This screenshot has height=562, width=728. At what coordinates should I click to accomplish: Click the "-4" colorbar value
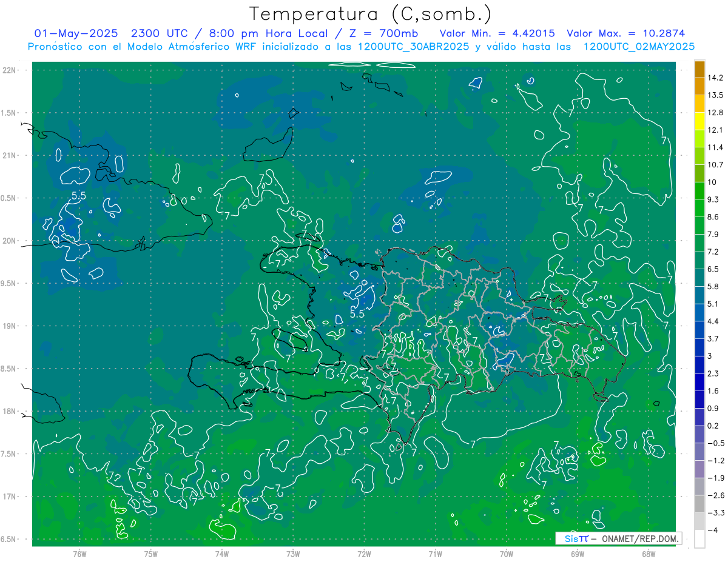(x=712, y=530)
